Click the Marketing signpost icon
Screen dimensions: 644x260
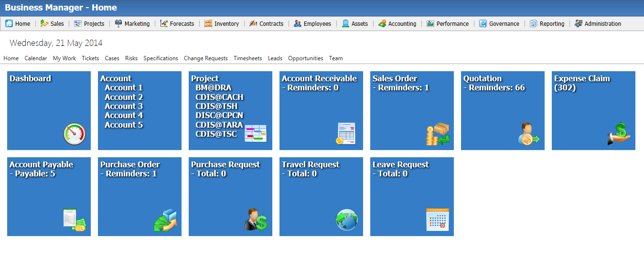[x=118, y=23]
